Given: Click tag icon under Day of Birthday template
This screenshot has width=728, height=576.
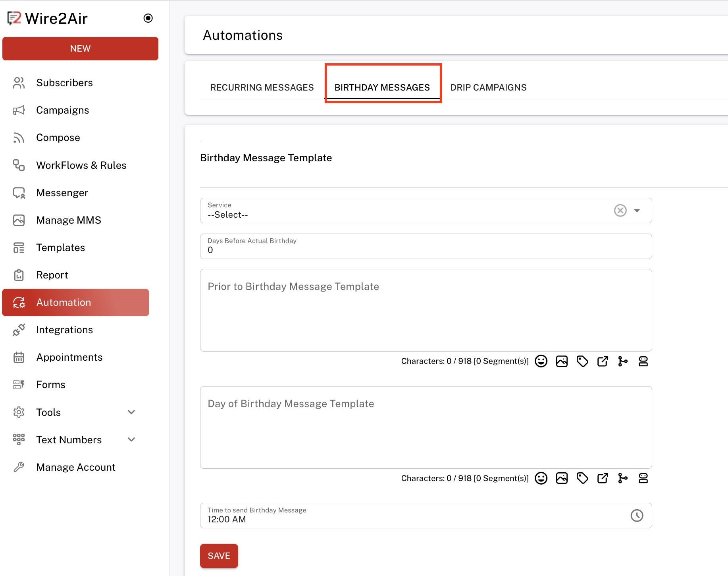Looking at the screenshot, I should 582,478.
